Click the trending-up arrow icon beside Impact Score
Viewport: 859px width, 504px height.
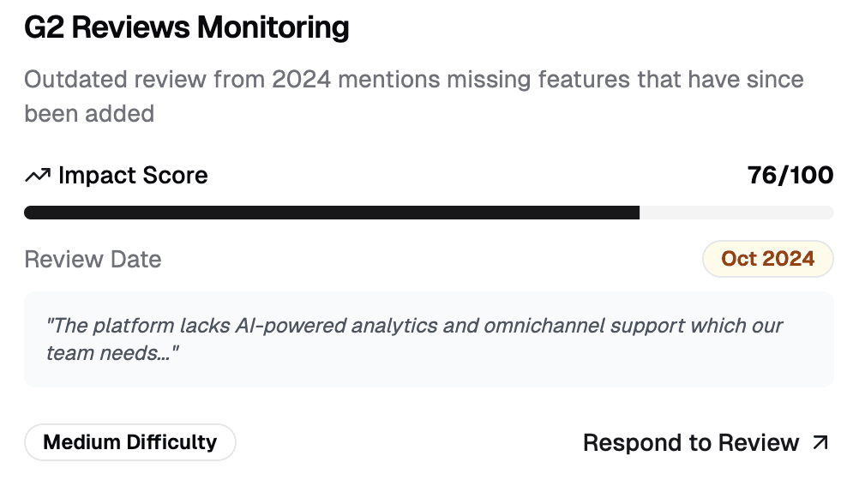[x=38, y=176]
